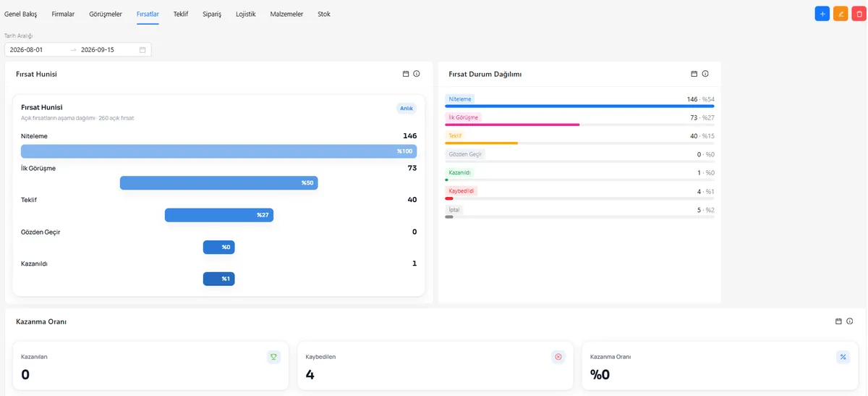Click green Kazanıldı tag in status distribution
Image resolution: width=868 pixels, height=396 pixels.
coord(460,173)
